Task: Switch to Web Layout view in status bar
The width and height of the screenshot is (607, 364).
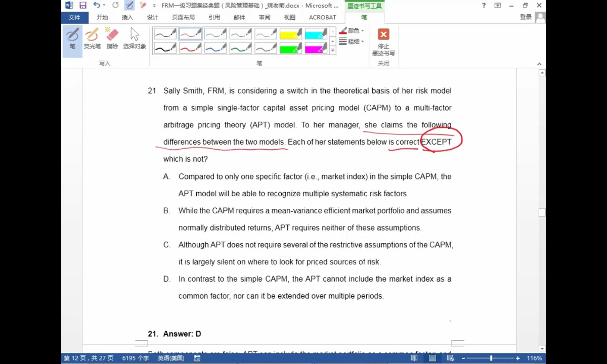Action: tap(450, 358)
